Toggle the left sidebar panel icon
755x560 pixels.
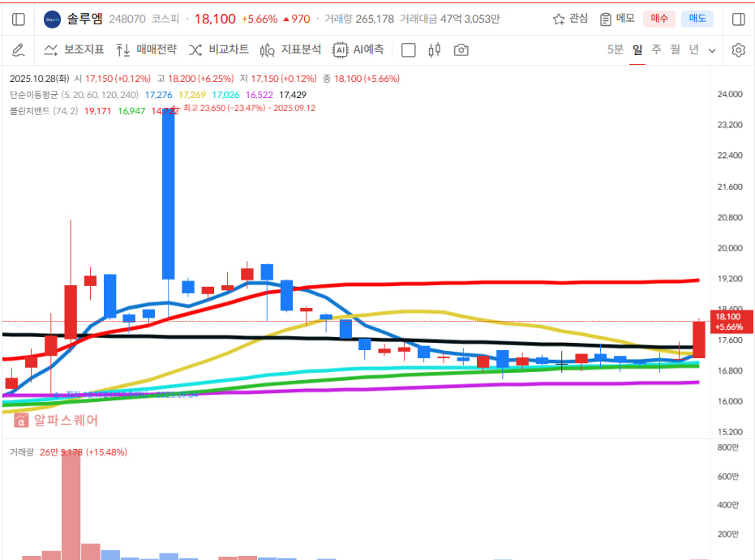19,19
